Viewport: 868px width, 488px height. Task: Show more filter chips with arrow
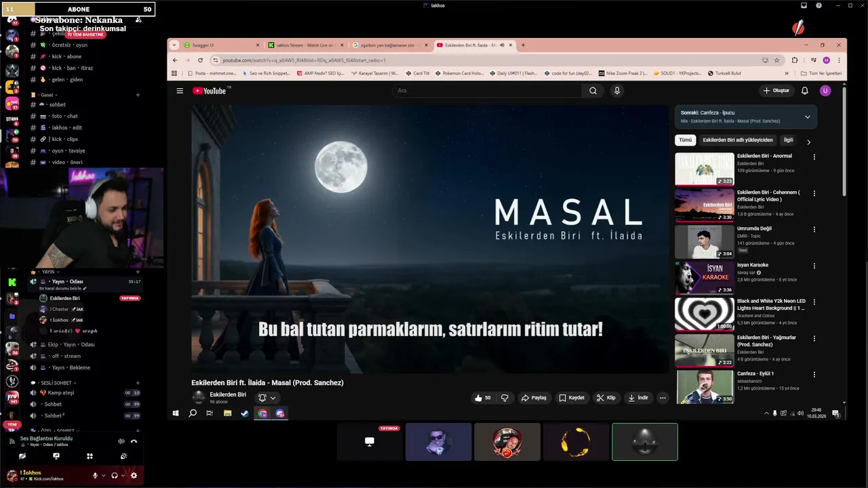click(808, 142)
